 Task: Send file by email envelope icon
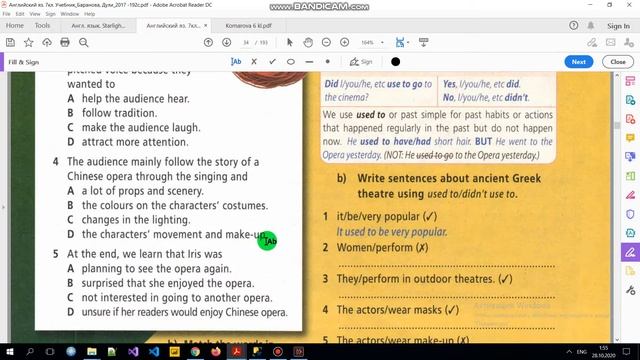pos(611,42)
